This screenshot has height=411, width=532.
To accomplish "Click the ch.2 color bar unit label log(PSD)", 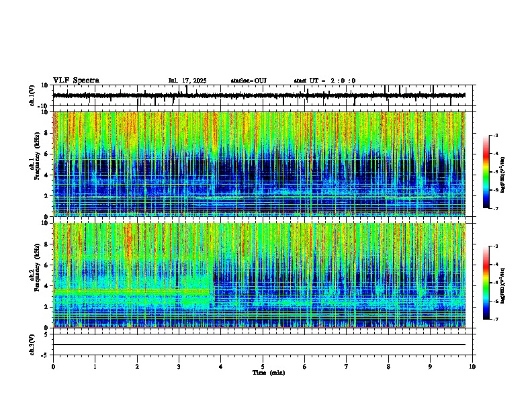I will [x=502, y=285].
